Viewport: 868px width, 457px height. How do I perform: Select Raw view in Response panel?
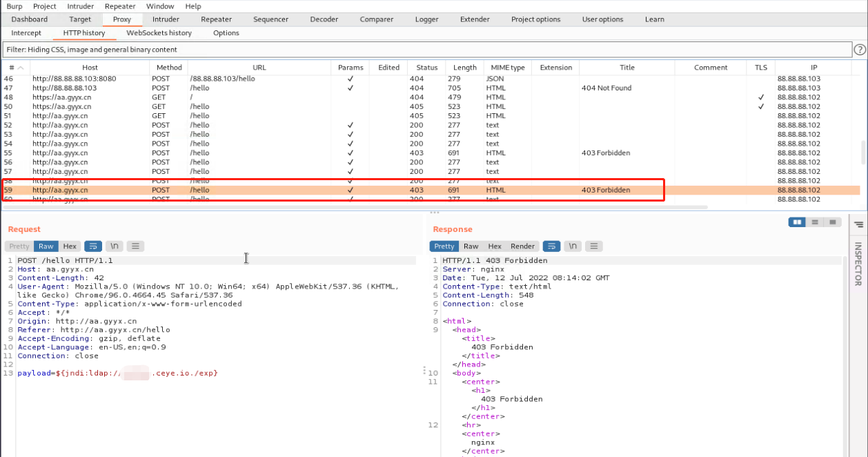tap(471, 246)
